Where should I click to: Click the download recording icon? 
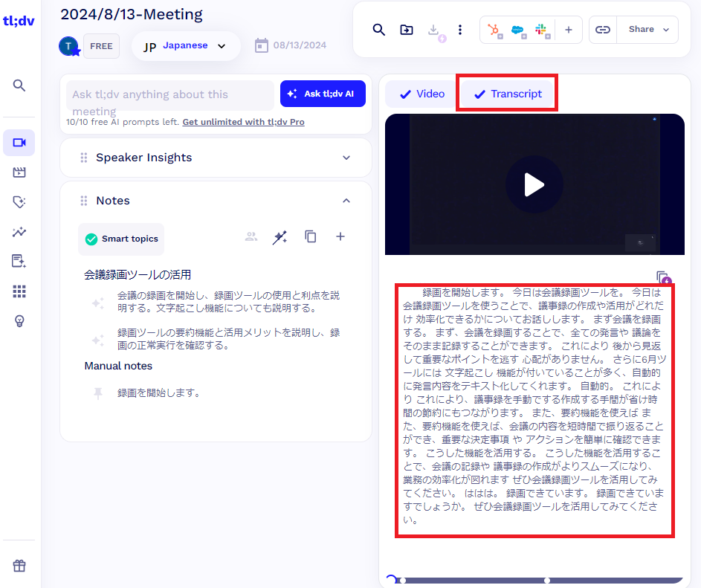point(433,30)
